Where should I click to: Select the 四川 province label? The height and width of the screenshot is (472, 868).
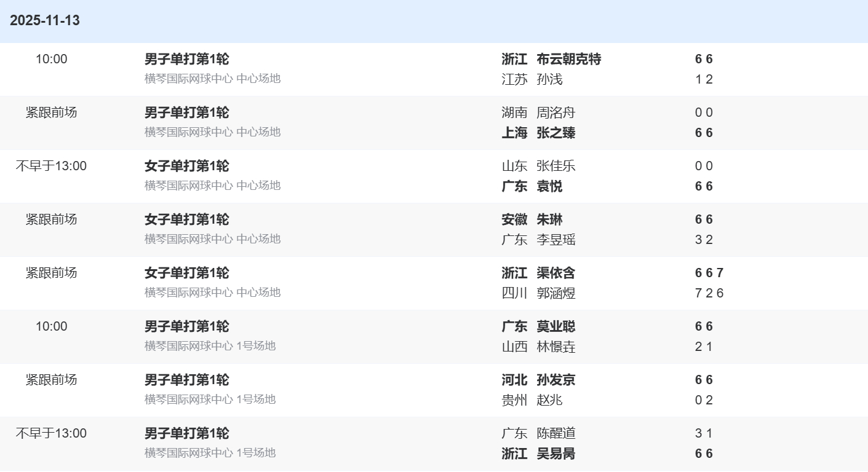pos(515,293)
